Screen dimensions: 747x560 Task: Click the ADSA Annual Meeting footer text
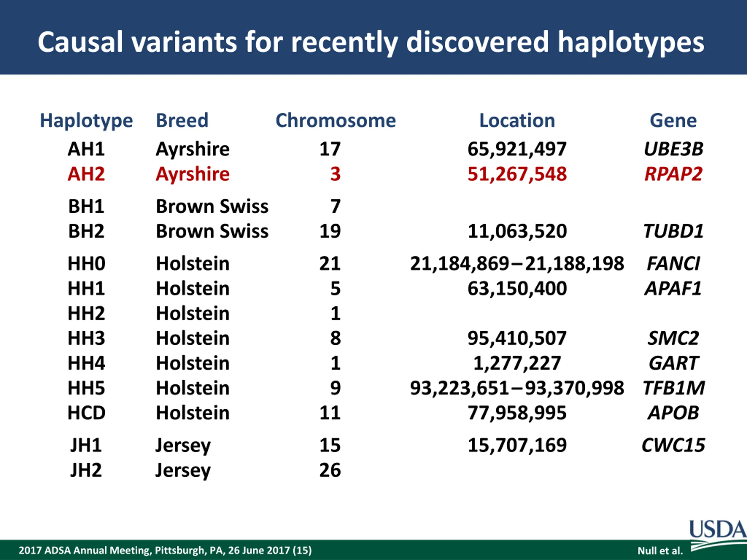coord(165,551)
